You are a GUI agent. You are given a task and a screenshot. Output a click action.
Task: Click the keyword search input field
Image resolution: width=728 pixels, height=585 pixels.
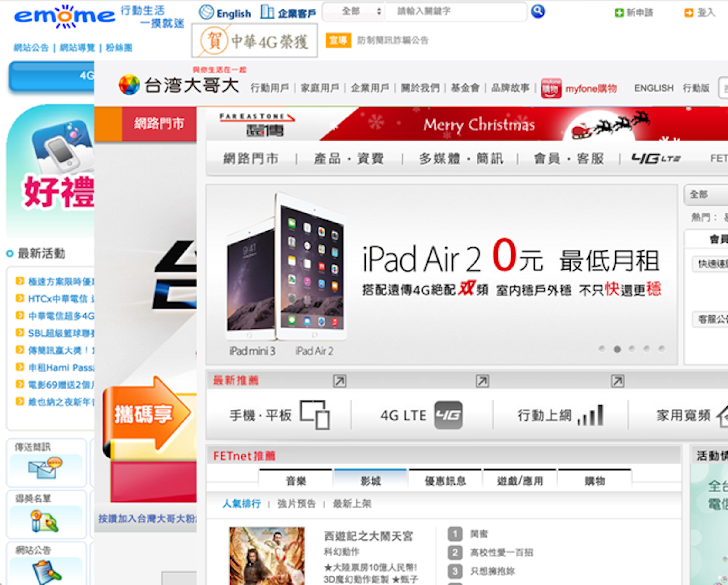click(x=456, y=12)
